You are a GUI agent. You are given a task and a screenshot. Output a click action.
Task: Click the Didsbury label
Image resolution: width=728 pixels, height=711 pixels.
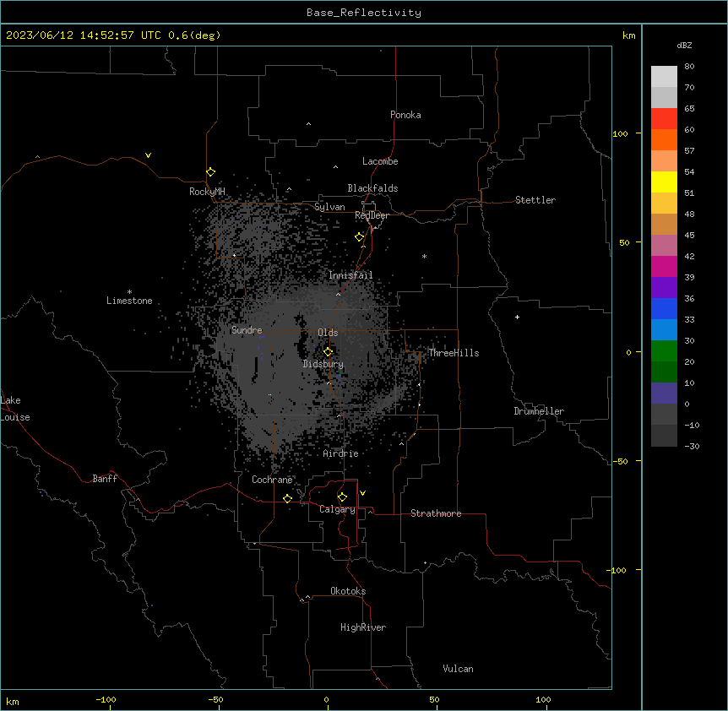(323, 364)
